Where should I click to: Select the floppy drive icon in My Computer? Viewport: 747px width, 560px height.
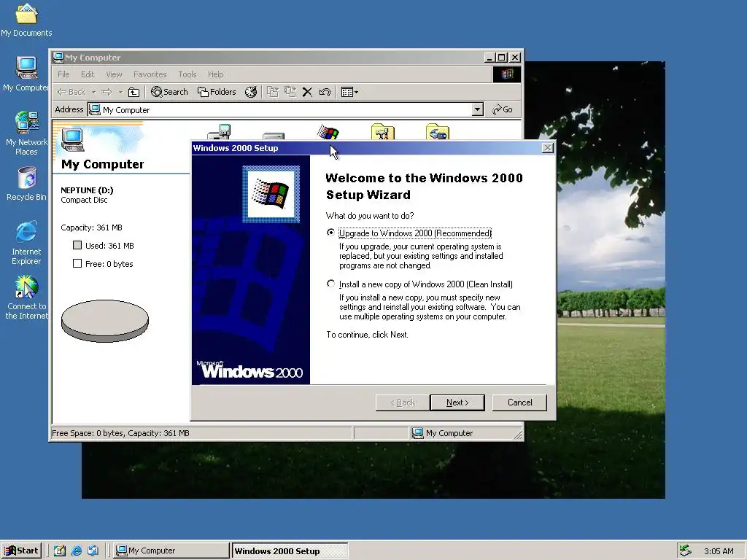pos(220,132)
